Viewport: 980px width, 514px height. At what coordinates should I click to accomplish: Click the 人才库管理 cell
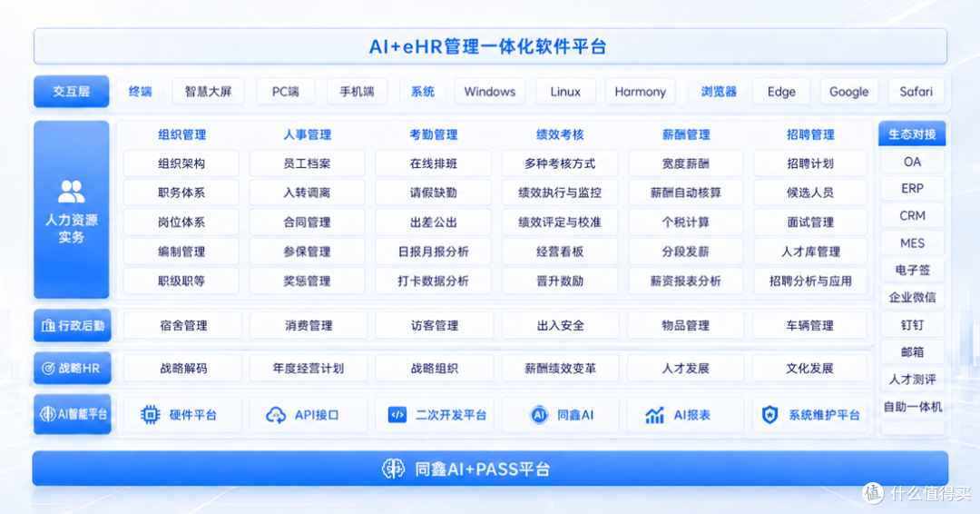pos(810,252)
